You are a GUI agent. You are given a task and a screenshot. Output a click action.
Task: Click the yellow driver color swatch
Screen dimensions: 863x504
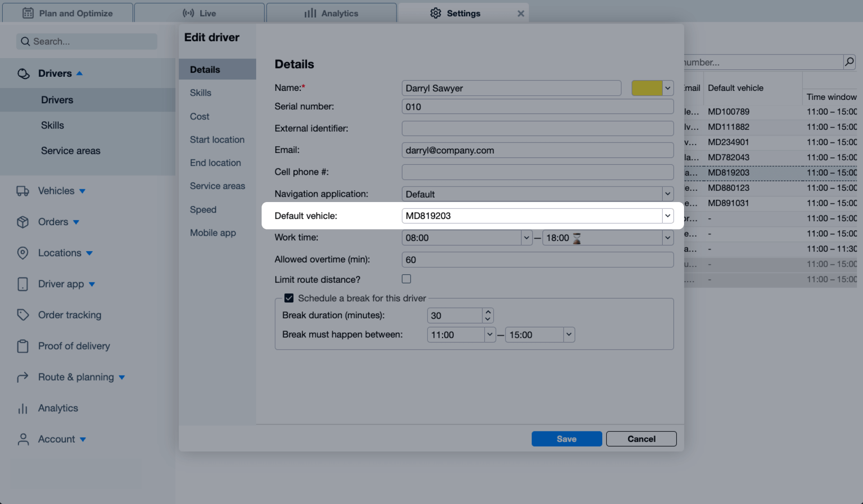646,88
